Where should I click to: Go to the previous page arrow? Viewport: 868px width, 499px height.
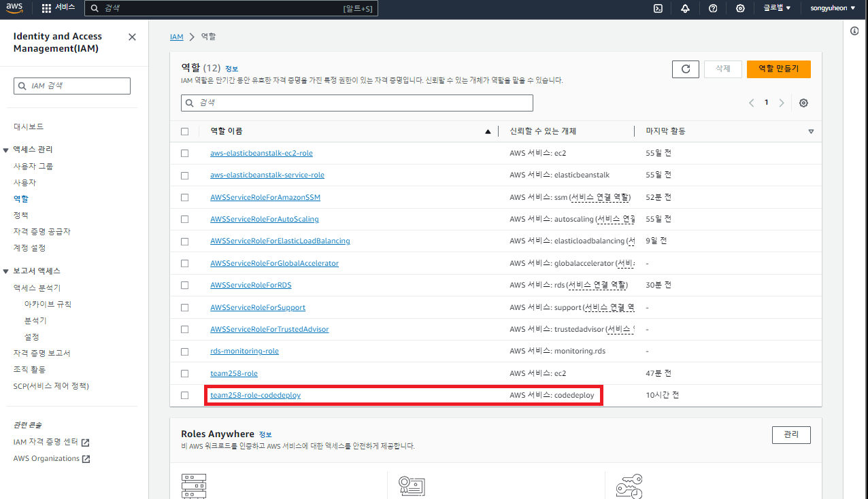[x=752, y=103]
